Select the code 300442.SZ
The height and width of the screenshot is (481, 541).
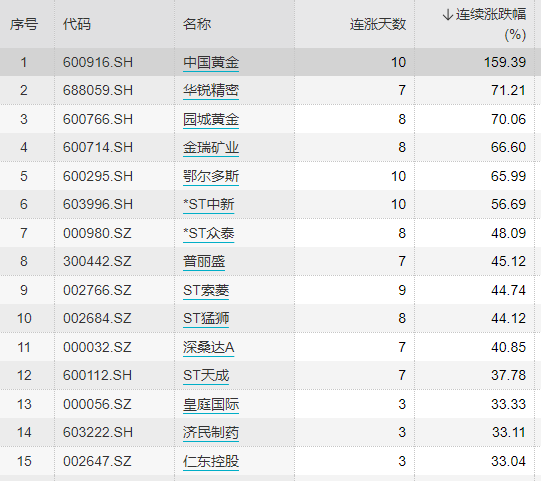click(x=97, y=261)
